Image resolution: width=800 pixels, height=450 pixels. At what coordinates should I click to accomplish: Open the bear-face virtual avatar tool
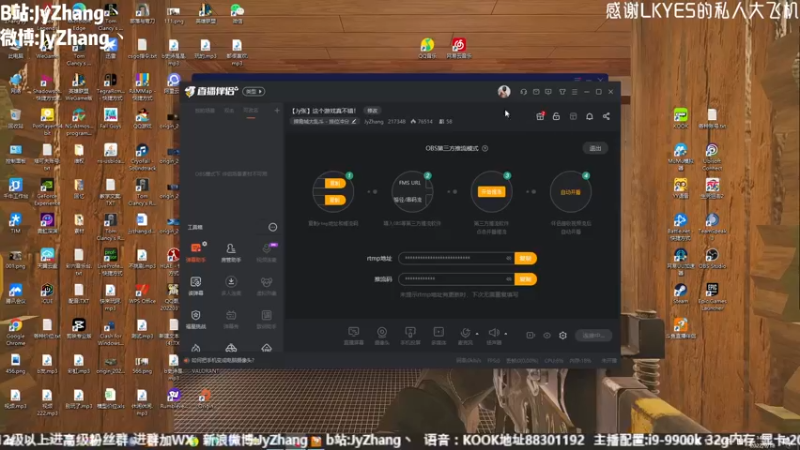[266, 286]
